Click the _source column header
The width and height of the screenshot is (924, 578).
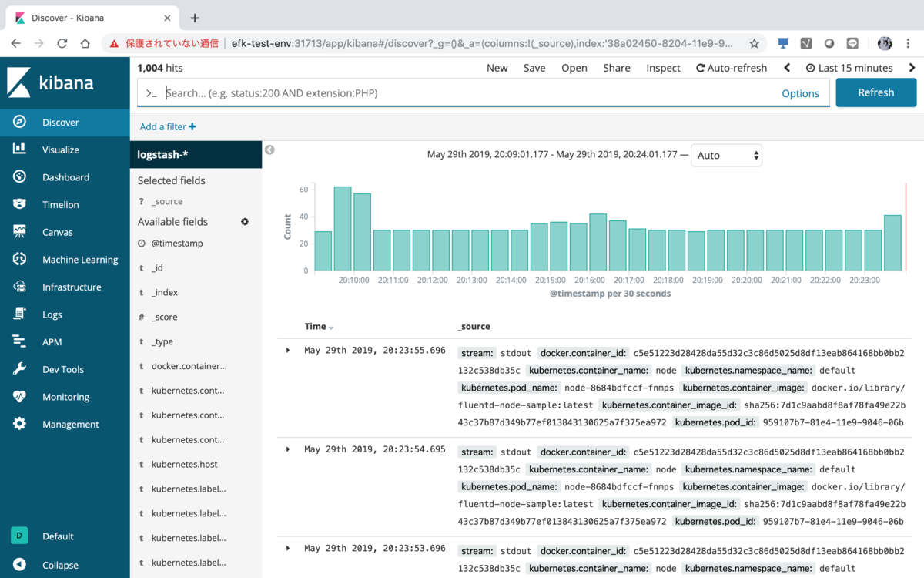point(474,327)
